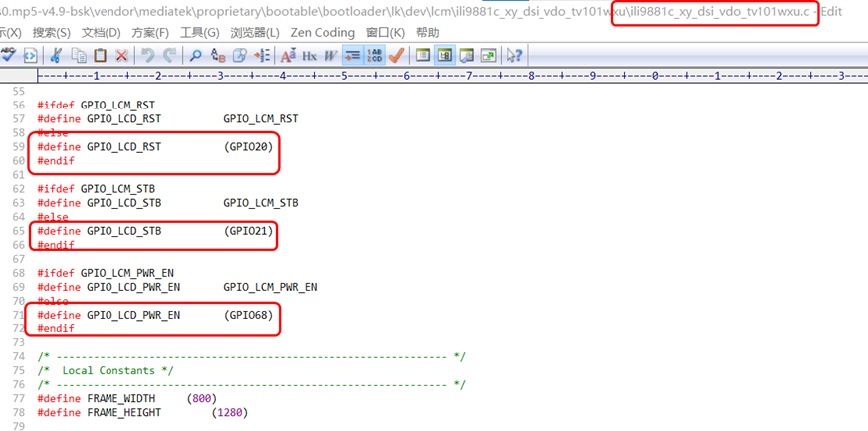868x431 pixels.
Task: Open the Zen Coding menu
Action: click(x=322, y=32)
